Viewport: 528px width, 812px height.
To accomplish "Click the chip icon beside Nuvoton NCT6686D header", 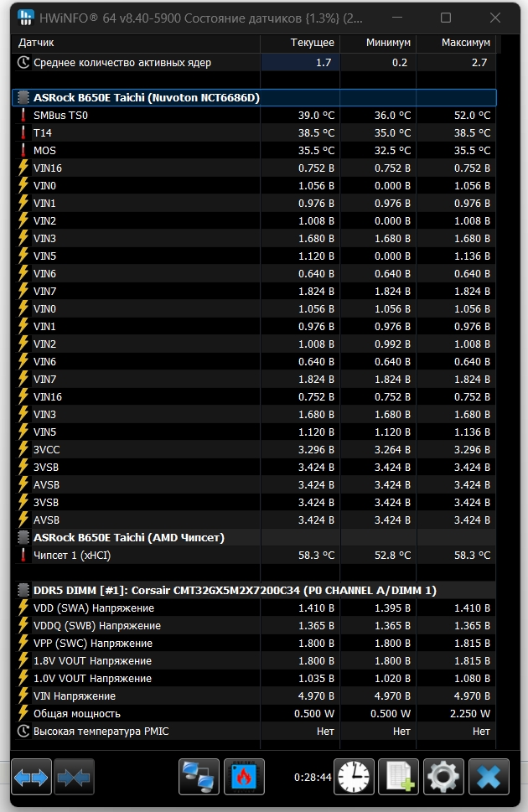I will coord(23,97).
